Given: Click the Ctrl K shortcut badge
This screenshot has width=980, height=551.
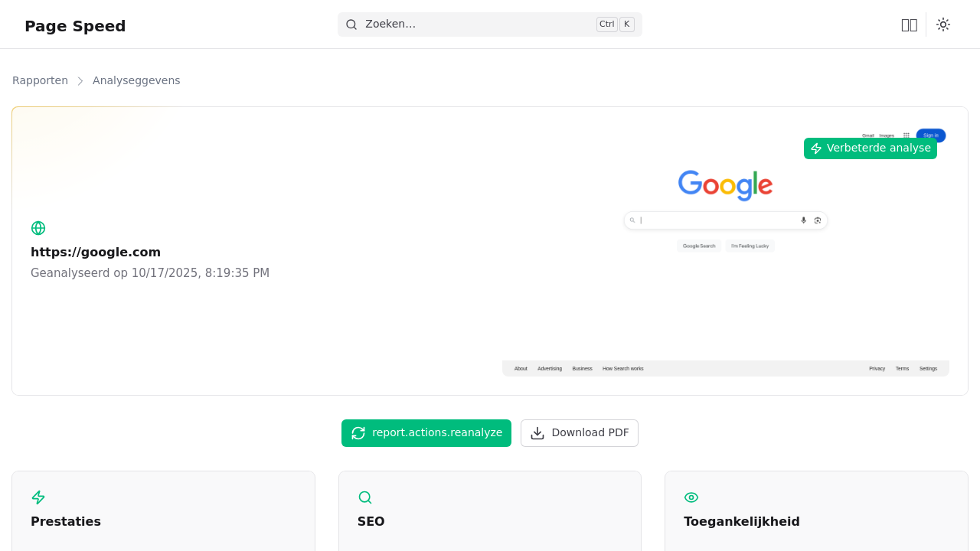Looking at the screenshot, I should click(615, 24).
